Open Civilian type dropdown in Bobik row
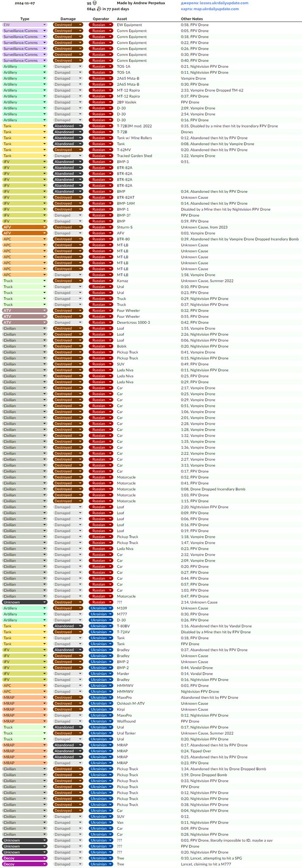 25,346
